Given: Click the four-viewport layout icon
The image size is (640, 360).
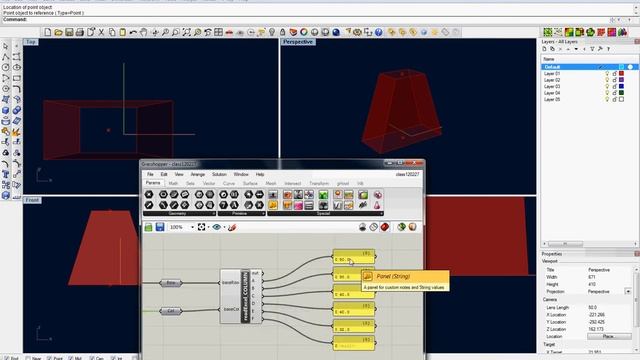Looking at the screenshot, I should (218, 32).
